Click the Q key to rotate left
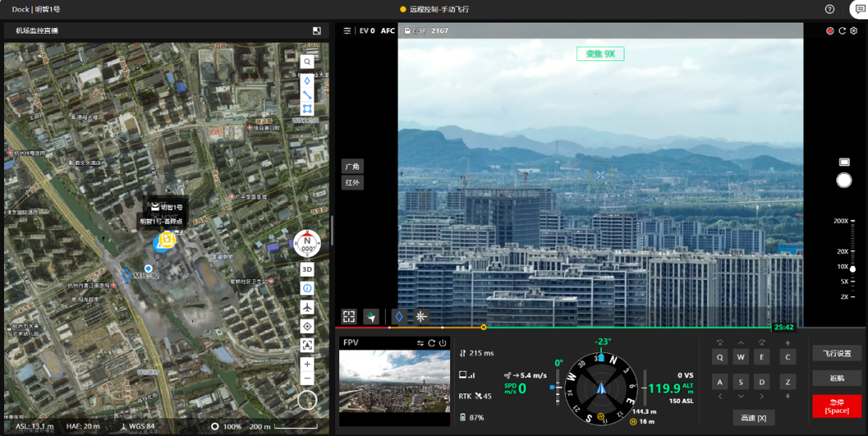This screenshot has width=868, height=436. 719,357
